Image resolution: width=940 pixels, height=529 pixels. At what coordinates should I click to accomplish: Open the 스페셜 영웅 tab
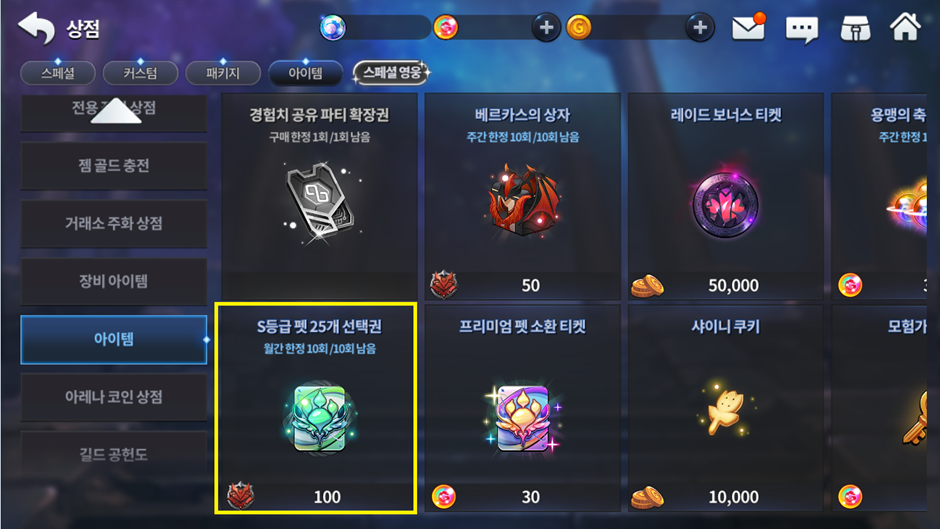tap(391, 73)
